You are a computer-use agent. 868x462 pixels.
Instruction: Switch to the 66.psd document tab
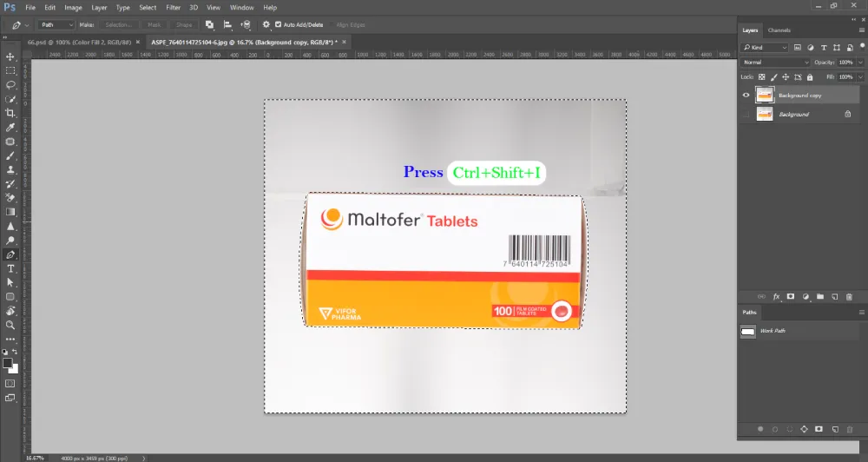(x=79, y=42)
